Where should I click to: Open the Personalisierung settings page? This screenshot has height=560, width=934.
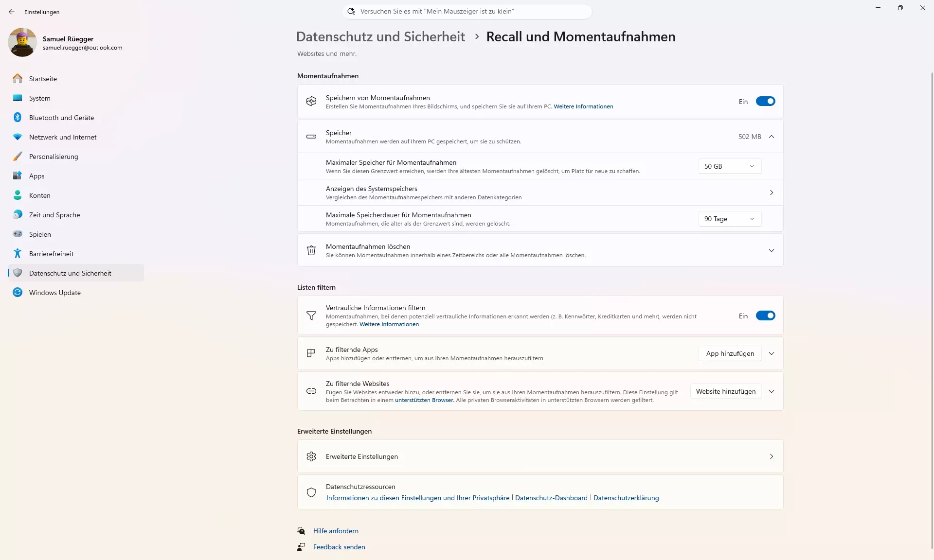[x=54, y=157]
